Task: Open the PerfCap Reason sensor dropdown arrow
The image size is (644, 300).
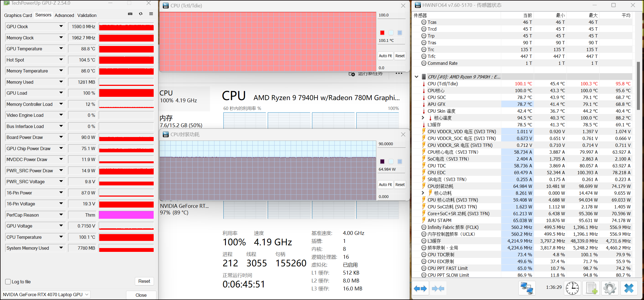Action: coord(61,215)
